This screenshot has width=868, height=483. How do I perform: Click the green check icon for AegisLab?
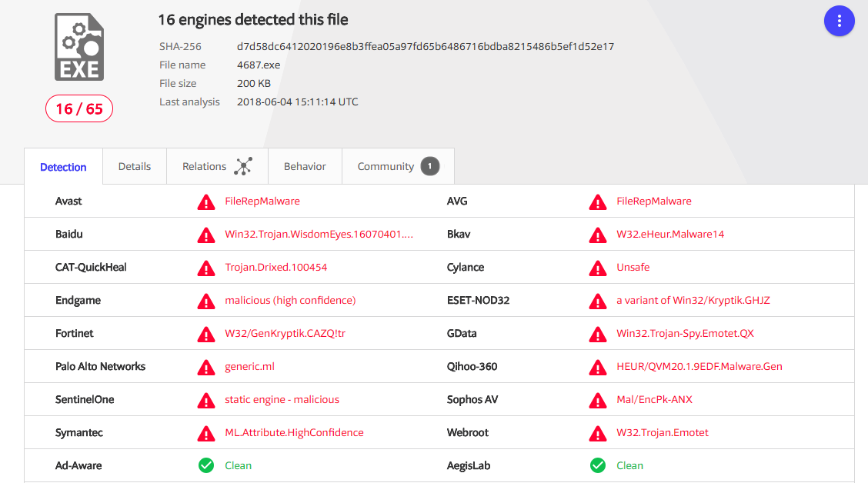(598, 466)
